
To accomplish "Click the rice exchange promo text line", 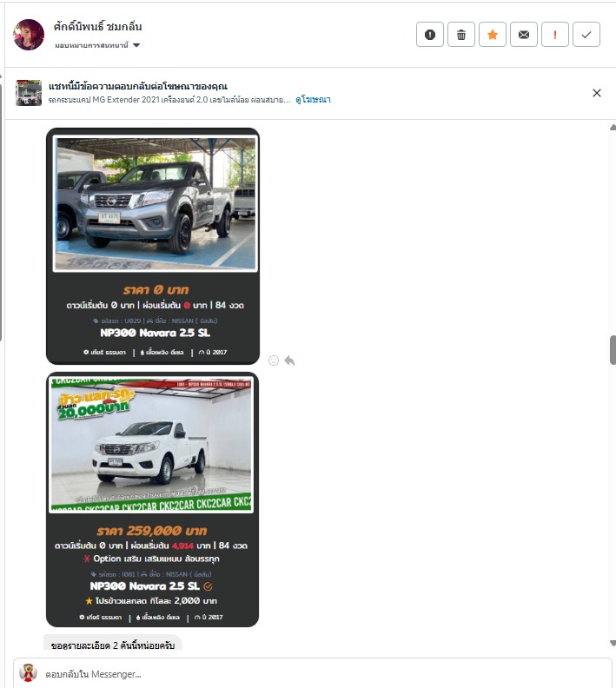I will pyautogui.click(x=151, y=601).
